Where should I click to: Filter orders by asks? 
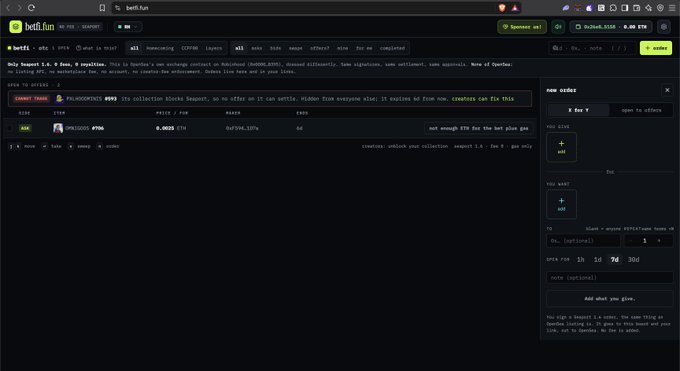coord(256,48)
